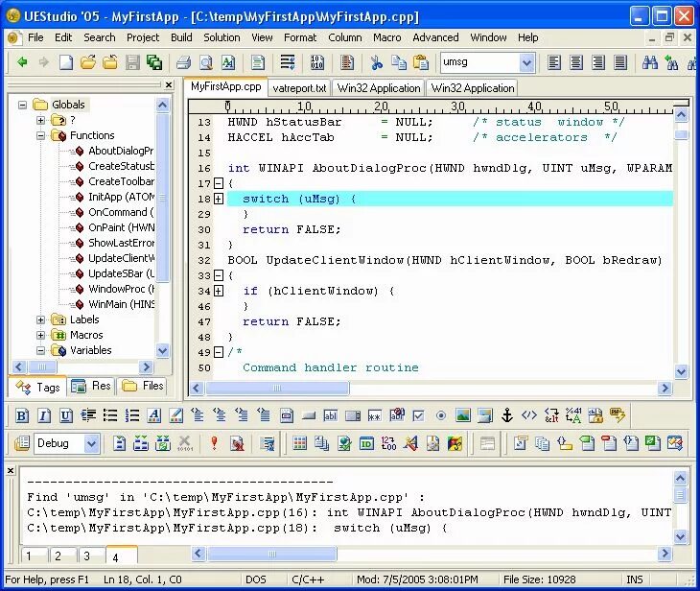700x591 pixels.
Task: Insert image tag from the HTML toolbar
Action: pyautogui.click(x=463, y=415)
